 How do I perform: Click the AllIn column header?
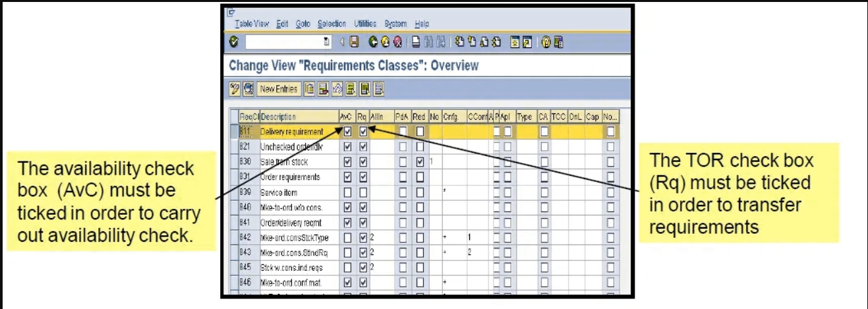[381, 117]
